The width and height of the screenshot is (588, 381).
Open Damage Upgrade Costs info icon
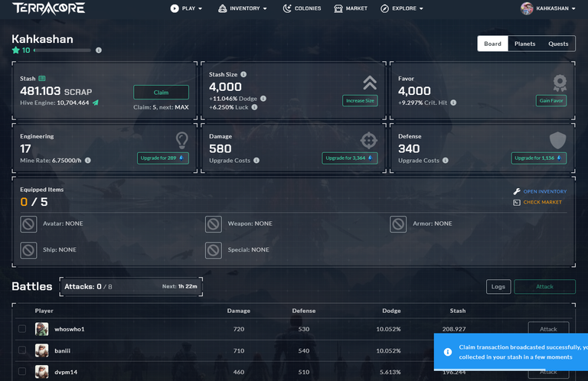(256, 161)
